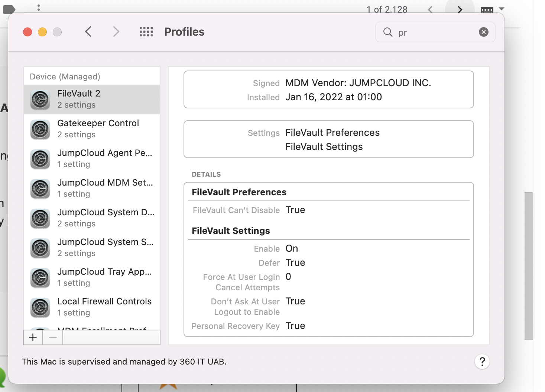Click the 'True' value beside Personal Recovery Key
This screenshot has width=545, height=392.
[295, 326]
